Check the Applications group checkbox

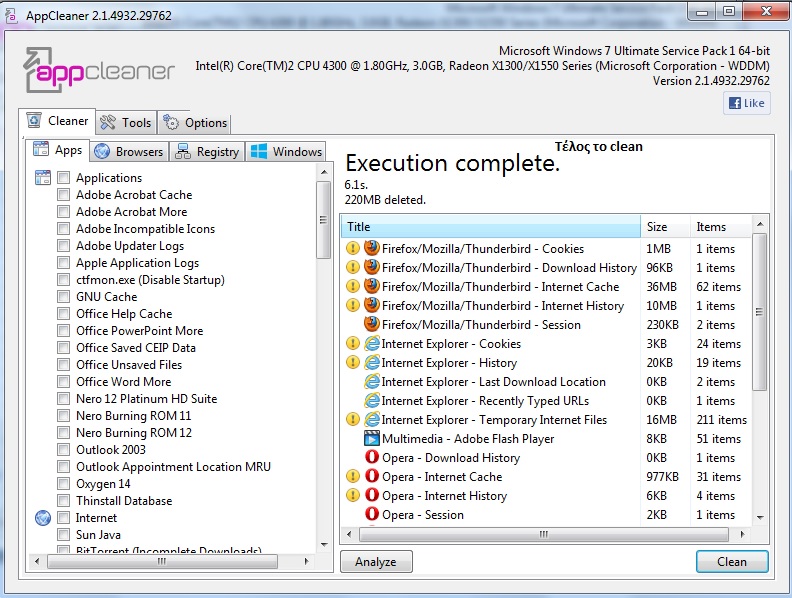64,177
